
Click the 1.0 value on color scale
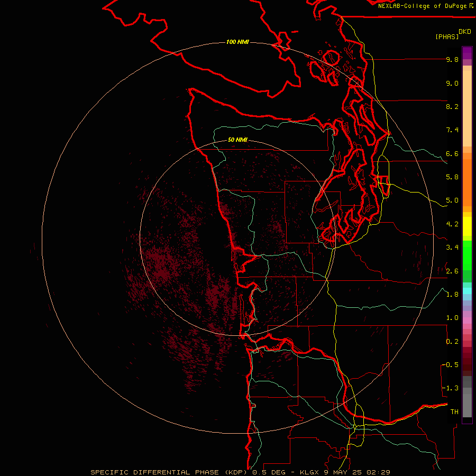tap(452, 318)
